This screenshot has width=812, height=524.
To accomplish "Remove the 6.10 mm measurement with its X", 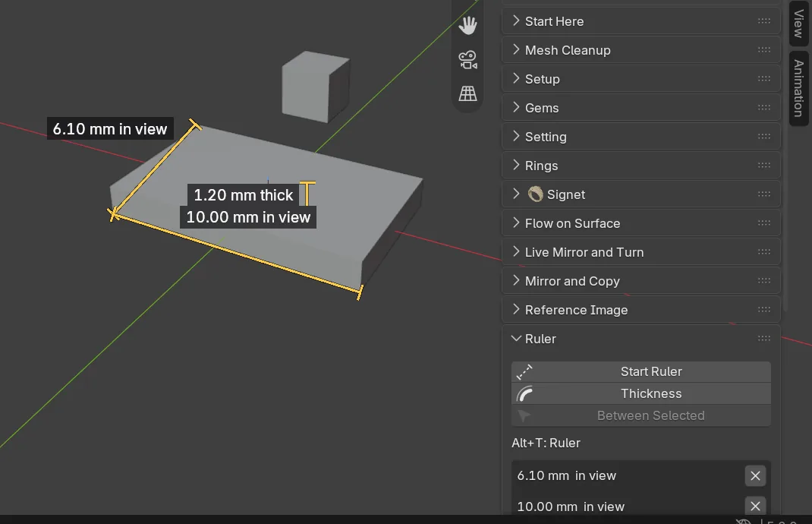I will pyautogui.click(x=755, y=476).
